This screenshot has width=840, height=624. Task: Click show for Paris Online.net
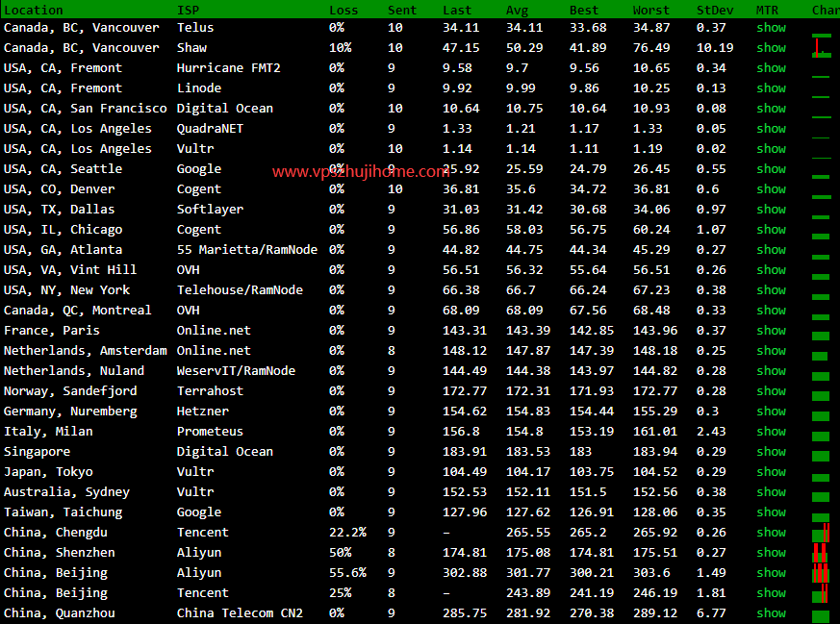pos(771,331)
